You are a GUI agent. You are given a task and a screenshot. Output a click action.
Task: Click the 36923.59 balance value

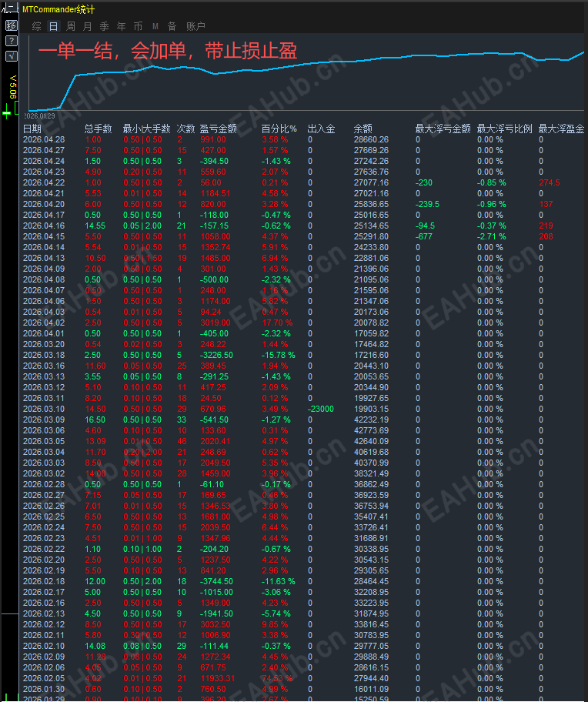click(x=371, y=495)
